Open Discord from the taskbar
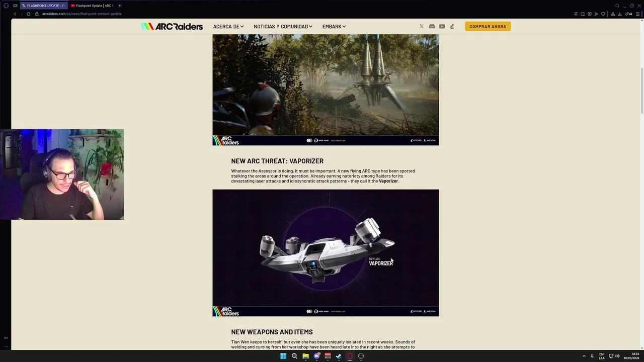The image size is (644, 362). pyautogui.click(x=317, y=356)
